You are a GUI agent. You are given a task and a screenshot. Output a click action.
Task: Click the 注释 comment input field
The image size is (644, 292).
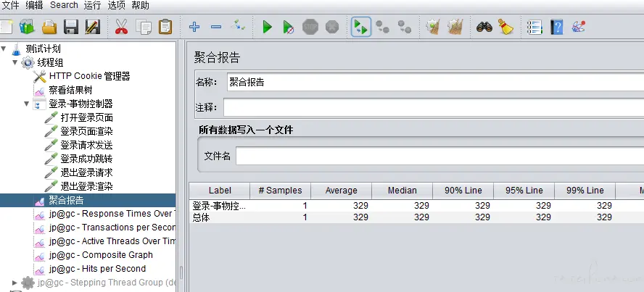[433, 107]
